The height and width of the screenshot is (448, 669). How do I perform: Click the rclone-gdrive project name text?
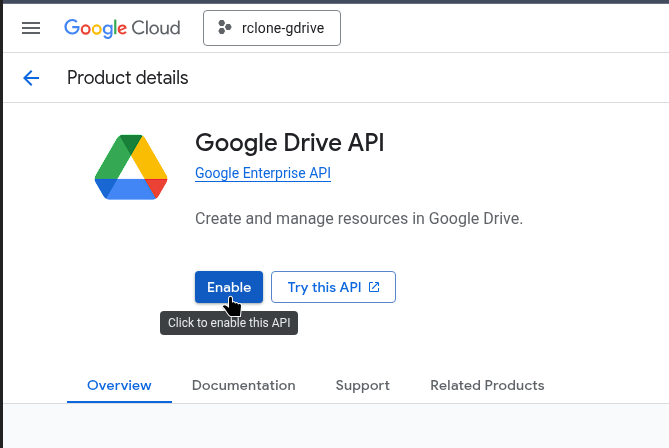(x=285, y=28)
